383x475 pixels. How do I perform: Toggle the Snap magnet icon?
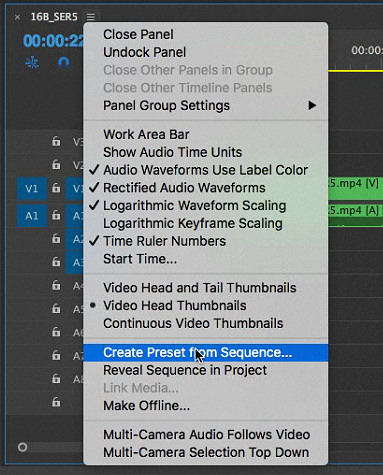click(63, 62)
